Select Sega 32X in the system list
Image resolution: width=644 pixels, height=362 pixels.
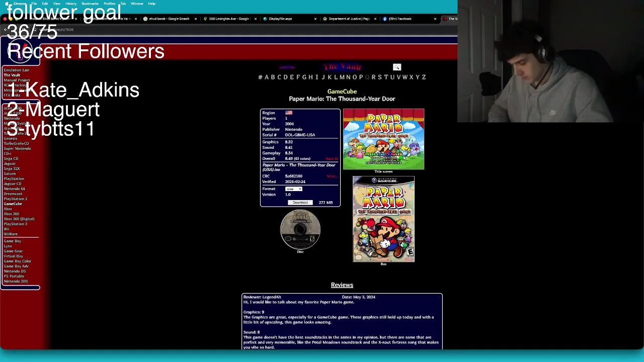pyautogui.click(x=12, y=168)
